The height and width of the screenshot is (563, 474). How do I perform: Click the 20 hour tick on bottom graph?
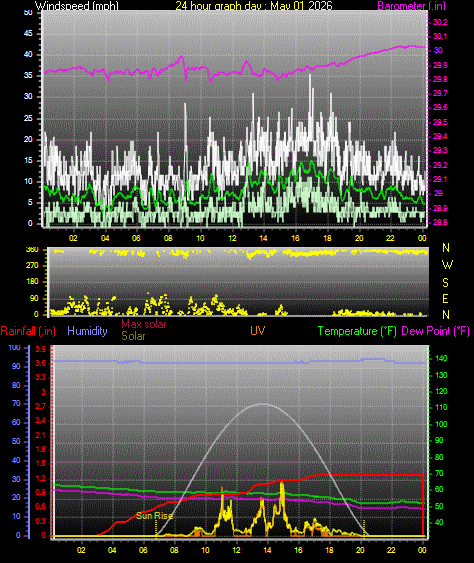coord(360,550)
